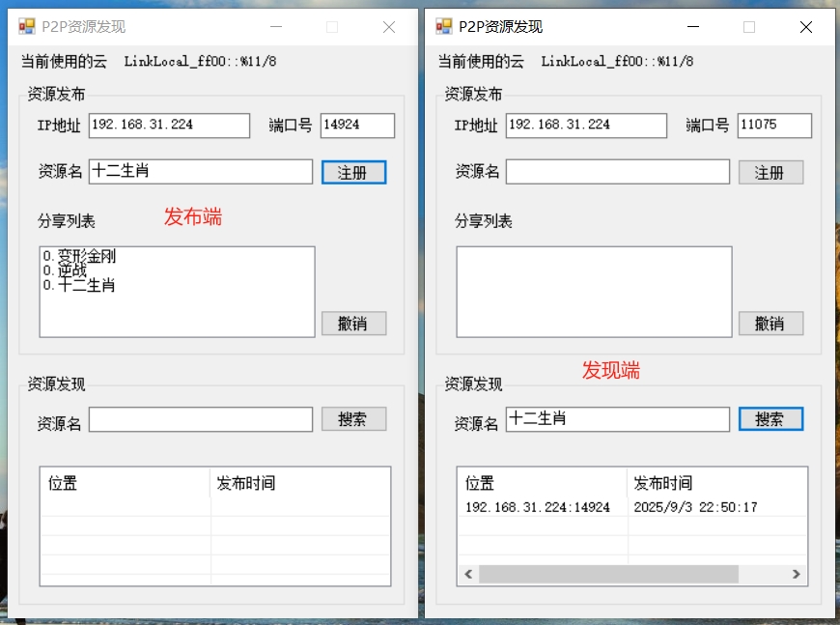Viewport: 840px width, 625px height.
Task: Select the result row 192.168.31.224:14924
Action: tap(538, 507)
